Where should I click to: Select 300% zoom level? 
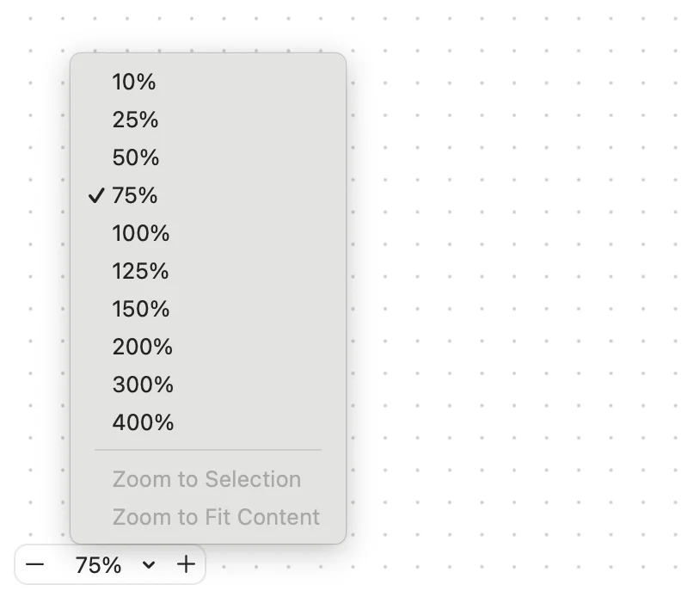coord(143,385)
